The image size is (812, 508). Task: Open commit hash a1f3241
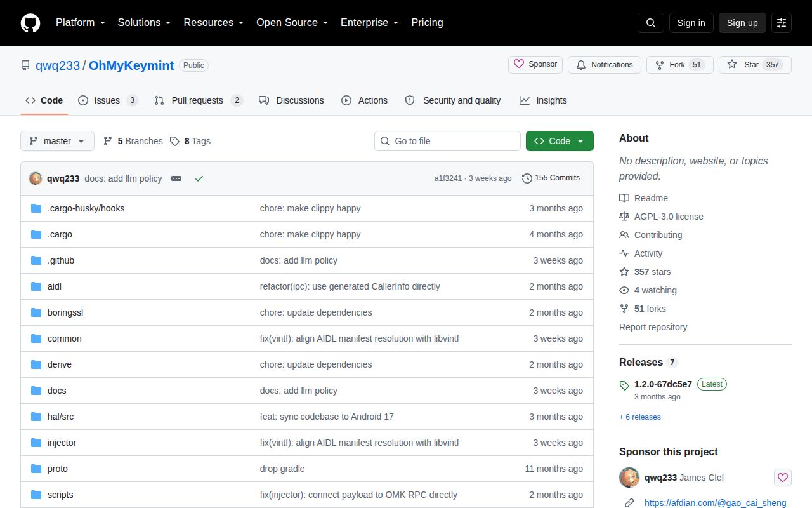point(448,178)
